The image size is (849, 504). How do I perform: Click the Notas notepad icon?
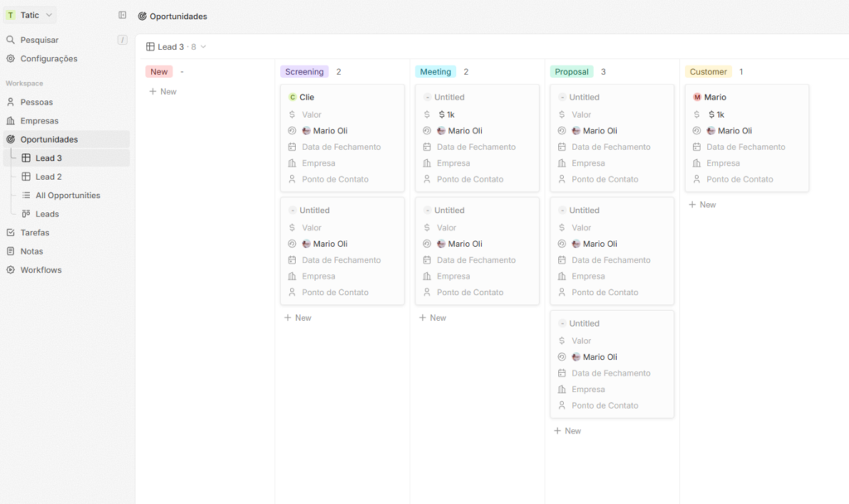point(11,251)
